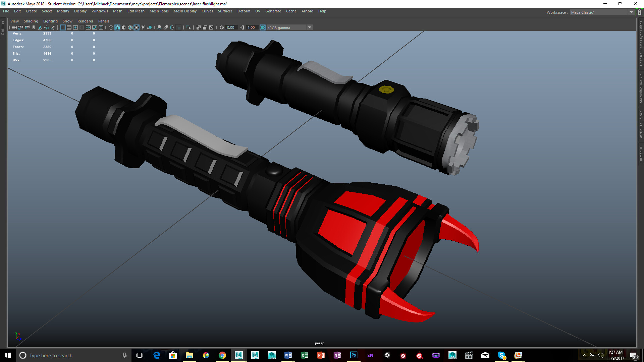Viewport: 644px width, 362px height.
Task: Select the textured display icon
Action: click(136, 27)
